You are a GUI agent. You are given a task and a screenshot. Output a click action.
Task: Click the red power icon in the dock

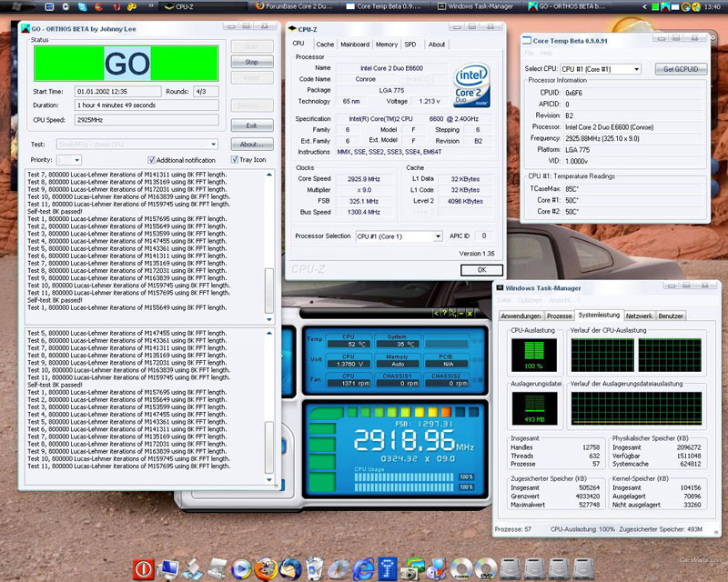click(144, 568)
